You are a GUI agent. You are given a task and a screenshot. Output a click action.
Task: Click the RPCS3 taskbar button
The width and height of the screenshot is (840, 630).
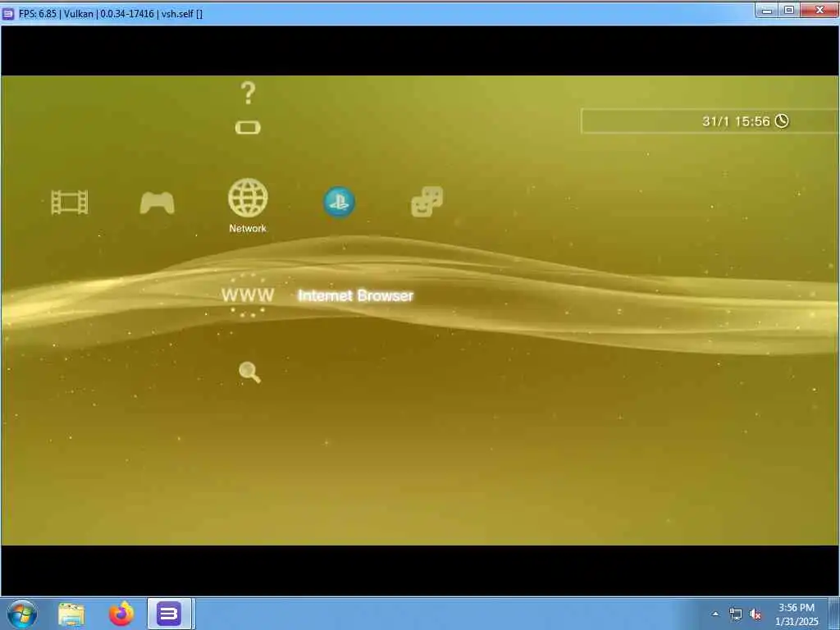pos(169,614)
